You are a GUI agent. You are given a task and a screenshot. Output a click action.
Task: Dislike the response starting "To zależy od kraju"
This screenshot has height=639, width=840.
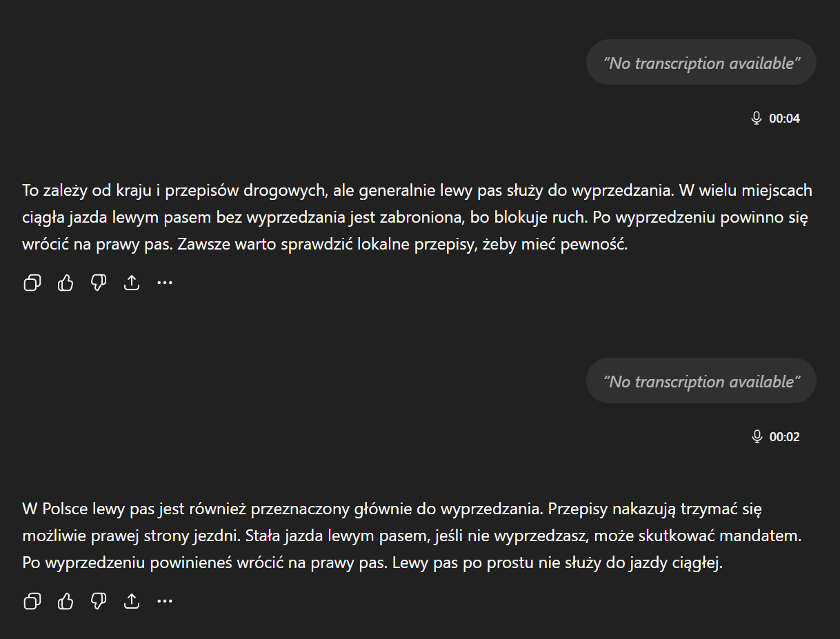[99, 283]
